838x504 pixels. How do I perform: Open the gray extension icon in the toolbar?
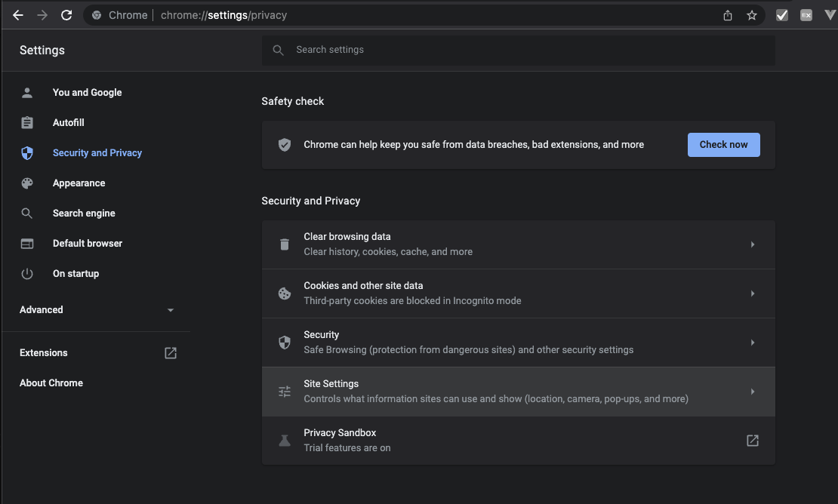(x=806, y=16)
